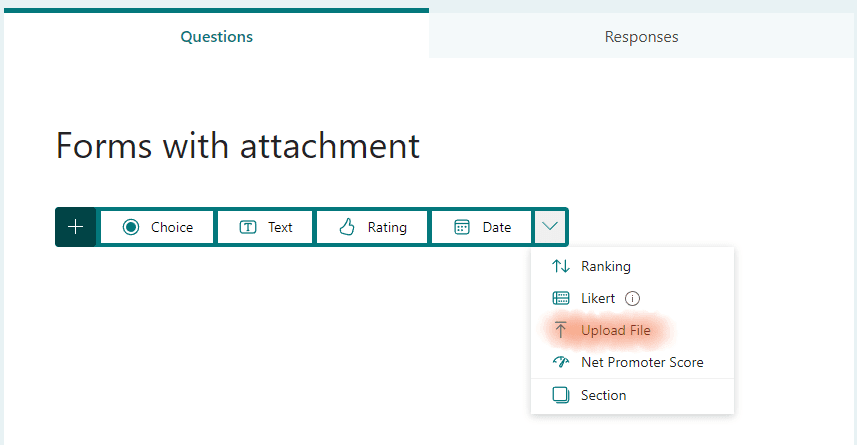Click the Upload File arrow icon
The height and width of the screenshot is (445, 857).
click(x=561, y=330)
